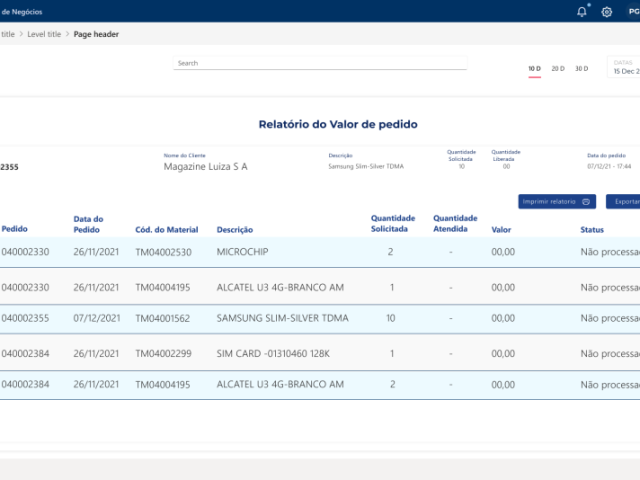Select Valor 00,00 in SIM CARD row

[x=503, y=353]
